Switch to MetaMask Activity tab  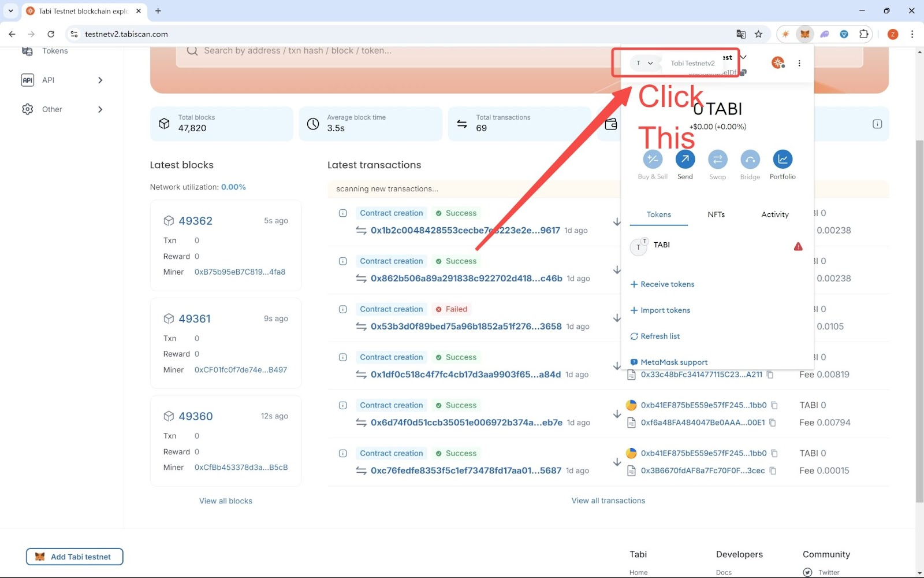click(x=775, y=214)
